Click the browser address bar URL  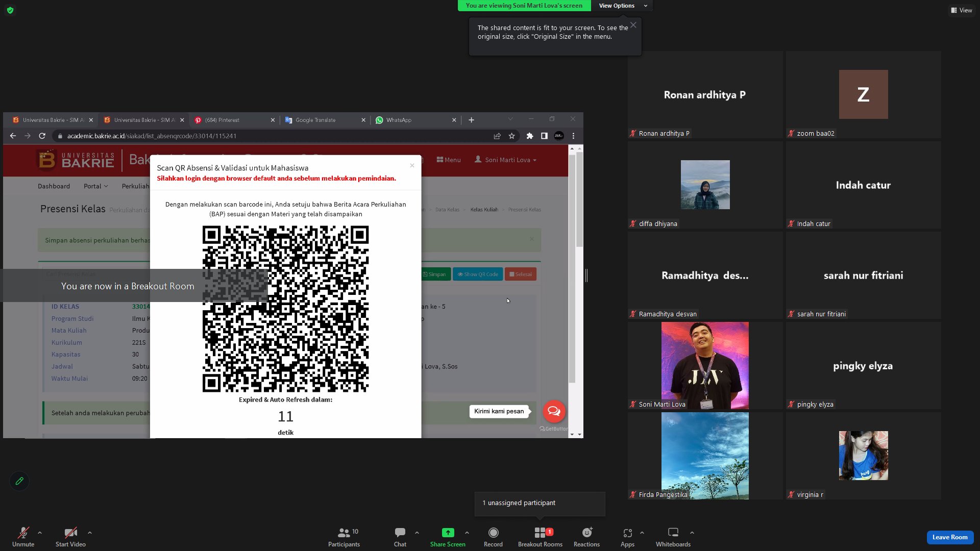pyautogui.click(x=152, y=136)
